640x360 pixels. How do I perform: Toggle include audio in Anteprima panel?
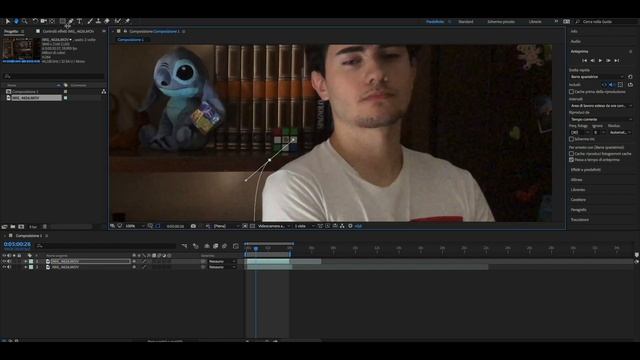tap(612, 84)
